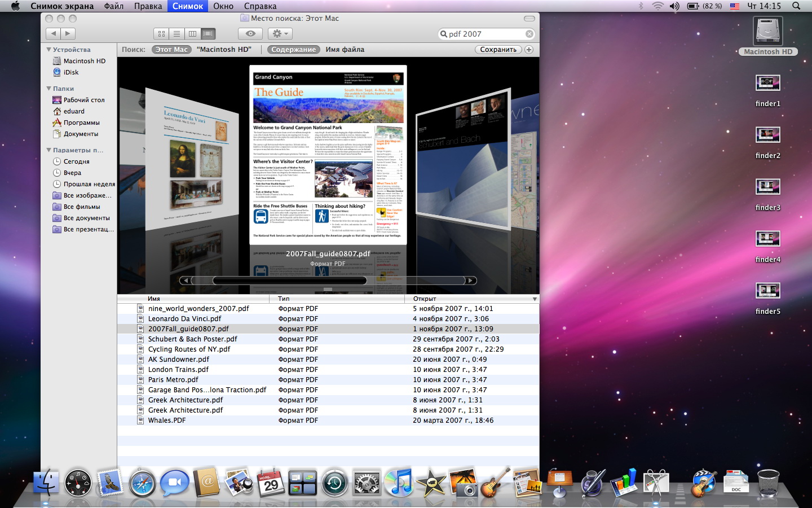Click the Spotlight magnifier in the menu bar

pyautogui.click(x=796, y=6)
